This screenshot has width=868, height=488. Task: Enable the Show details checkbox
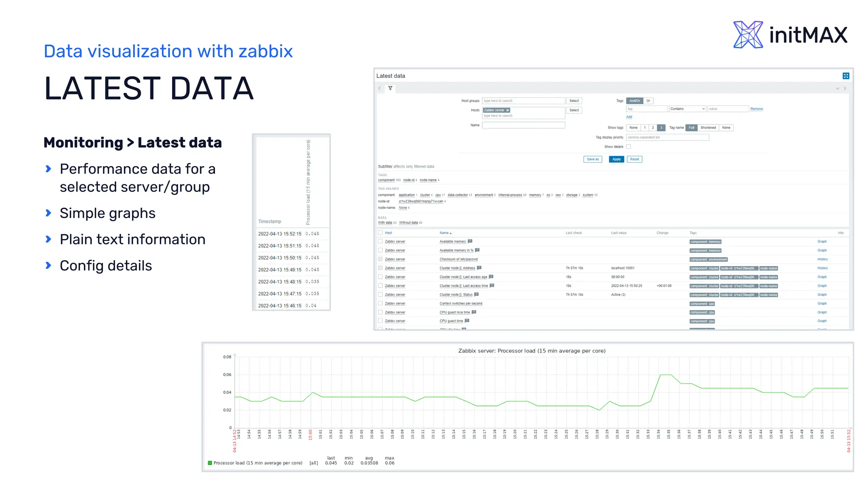pos(629,147)
